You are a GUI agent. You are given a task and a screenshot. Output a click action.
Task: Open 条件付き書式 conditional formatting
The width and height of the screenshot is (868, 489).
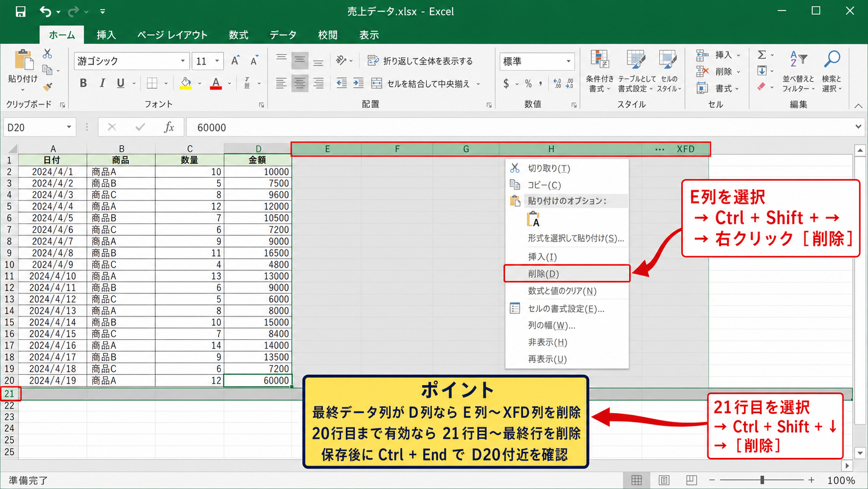coord(600,72)
